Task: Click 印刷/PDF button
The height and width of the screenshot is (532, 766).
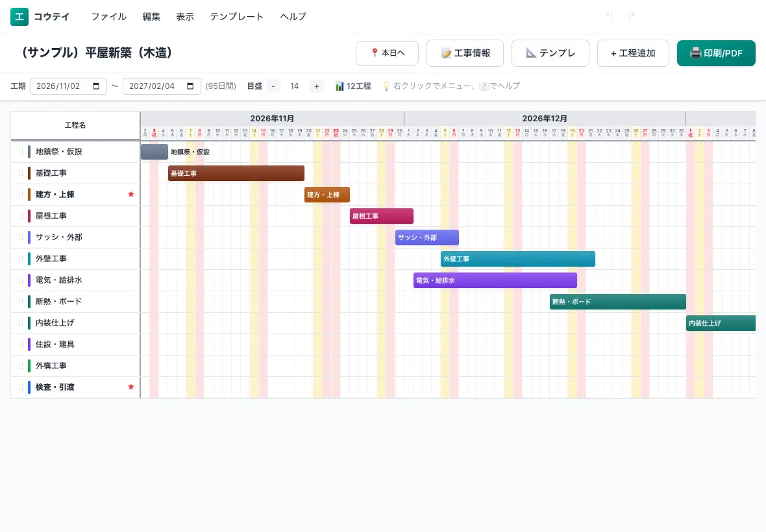Action: 716,53
